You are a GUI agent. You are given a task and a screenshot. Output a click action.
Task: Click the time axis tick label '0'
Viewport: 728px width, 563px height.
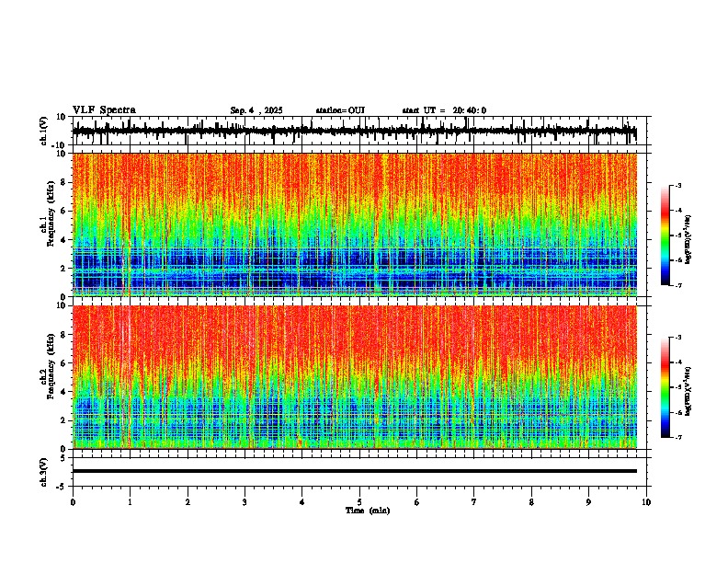[73, 502]
